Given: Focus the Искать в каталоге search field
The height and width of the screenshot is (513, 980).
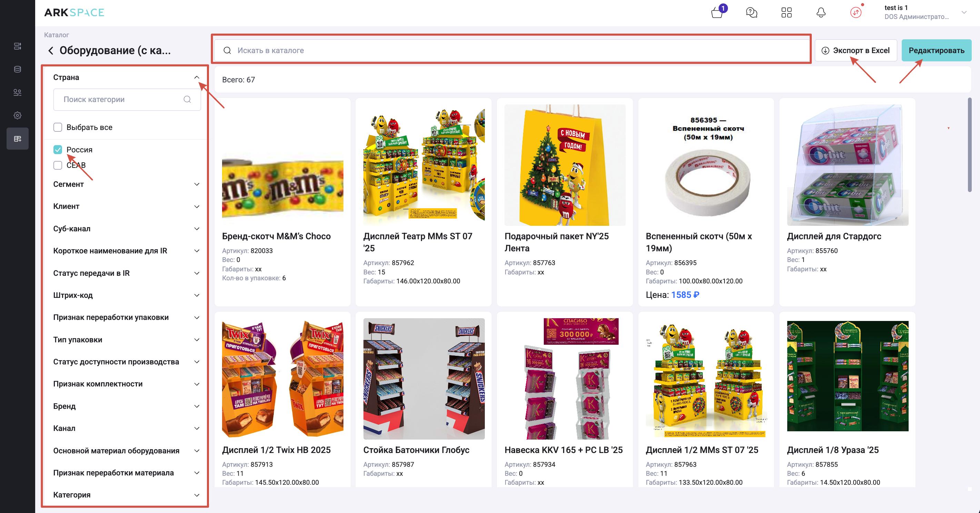Looking at the screenshot, I should point(511,51).
